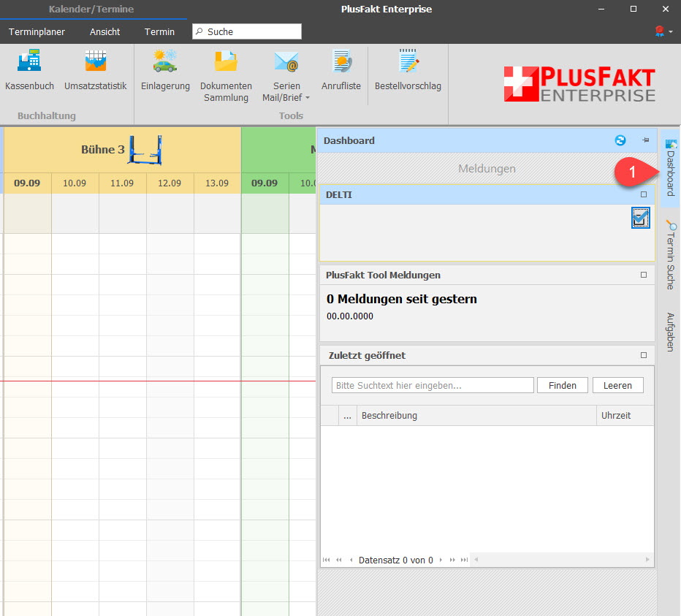Image resolution: width=681 pixels, height=616 pixels.
Task: Maximize the Zuletzt geöffnet widget
Action: coord(644,355)
